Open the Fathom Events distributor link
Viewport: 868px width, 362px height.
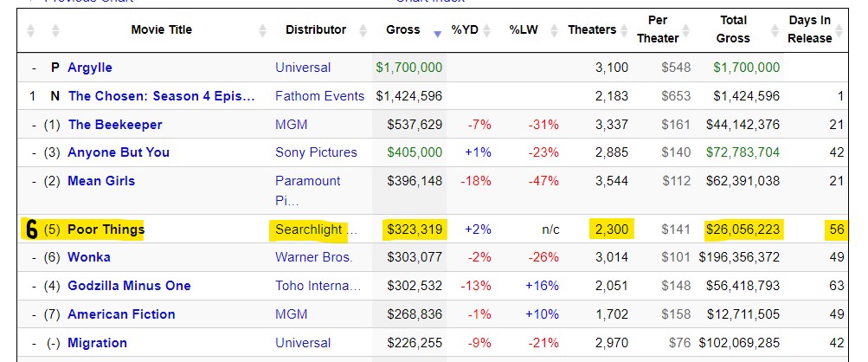pyautogui.click(x=319, y=96)
